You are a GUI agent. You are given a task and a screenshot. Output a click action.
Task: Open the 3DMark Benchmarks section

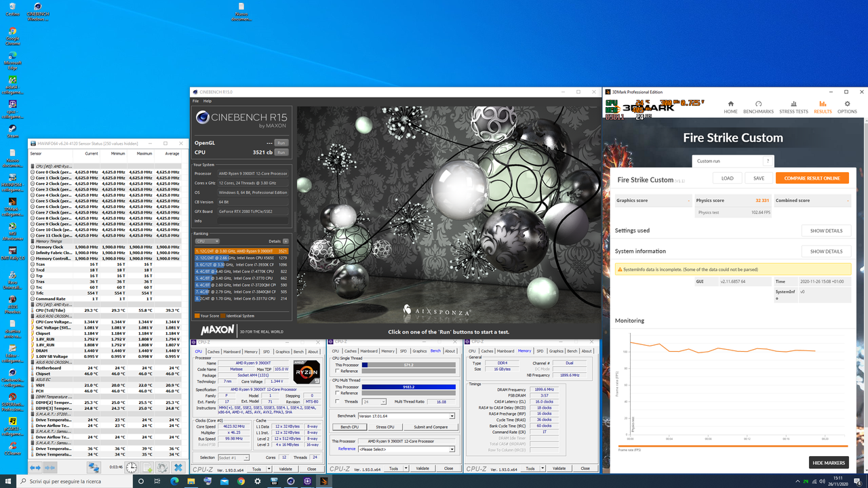[758, 107]
